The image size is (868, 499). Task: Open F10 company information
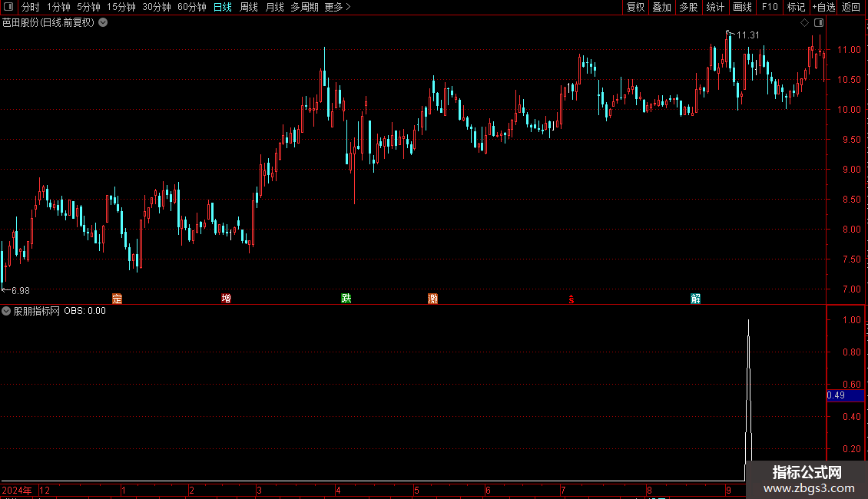click(x=770, y=7)
